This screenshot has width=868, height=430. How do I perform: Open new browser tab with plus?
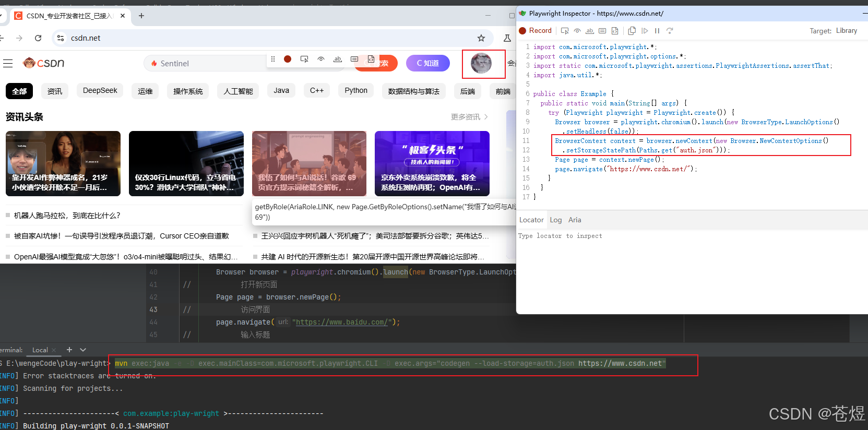(141, 16)
